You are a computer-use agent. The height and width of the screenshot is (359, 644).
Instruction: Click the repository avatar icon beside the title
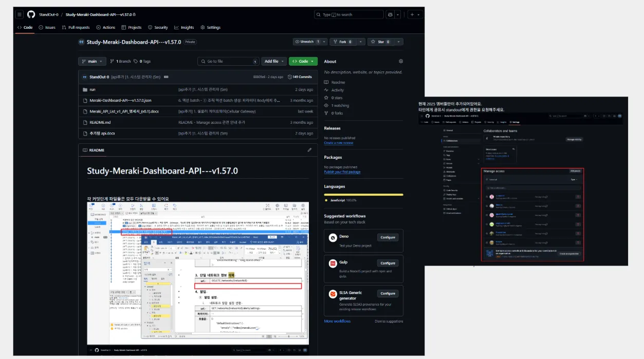[81, 42]
